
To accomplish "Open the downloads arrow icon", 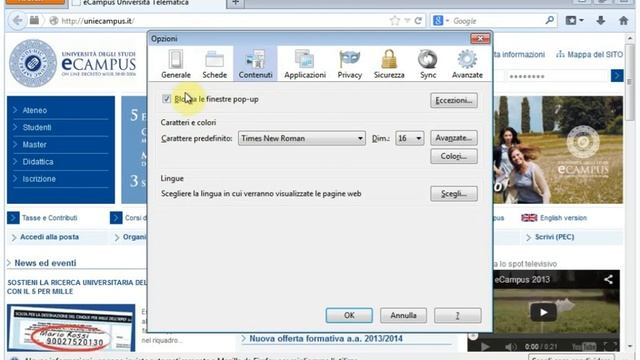I will pyautogui.click(x=600, y=20).
